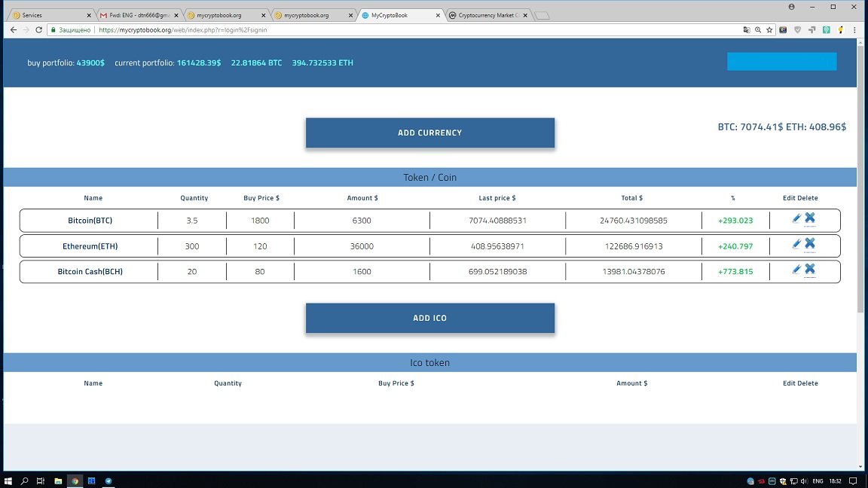Click the ENG language indicator in tray
This screenshot has height=488, width=868.
818,480
